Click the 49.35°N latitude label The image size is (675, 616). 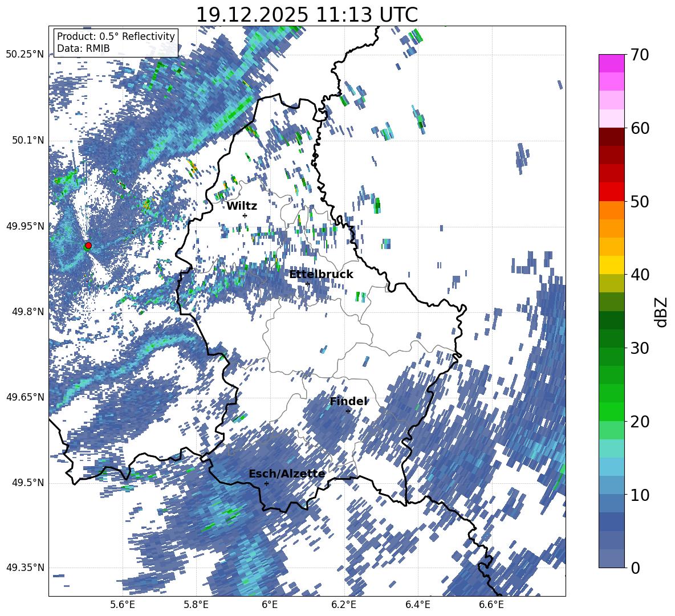coord(25,568)
